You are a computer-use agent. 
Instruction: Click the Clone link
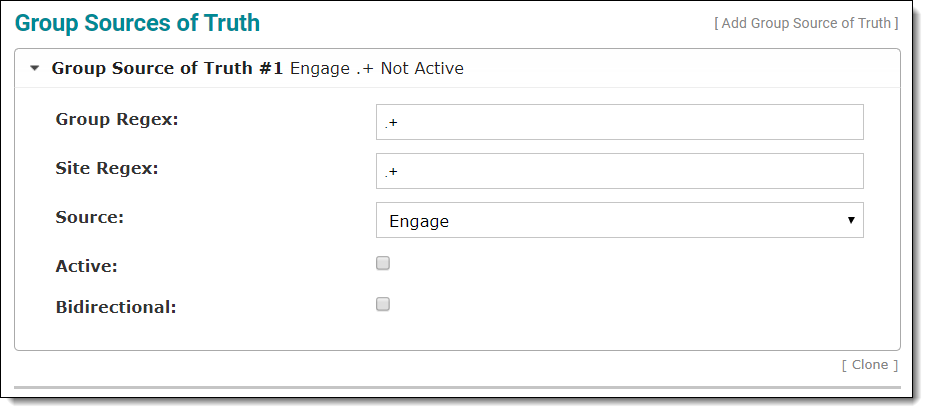(x=869, y=365)
